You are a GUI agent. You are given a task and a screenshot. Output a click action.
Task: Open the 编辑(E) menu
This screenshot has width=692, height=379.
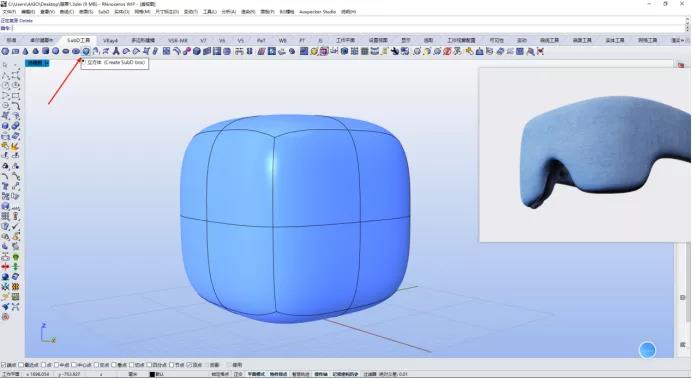tap(28, 11)
